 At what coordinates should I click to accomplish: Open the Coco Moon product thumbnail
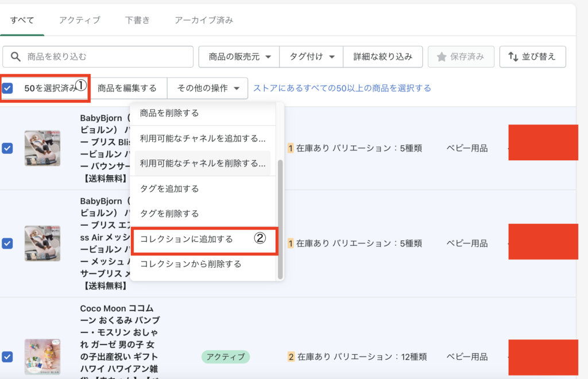coord(42,356)
